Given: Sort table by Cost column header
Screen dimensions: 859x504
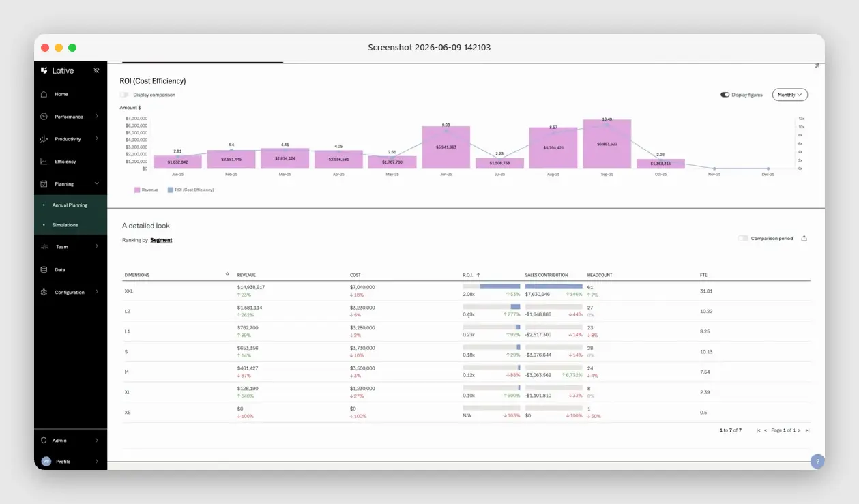Looking at the screenshot, I should tap(355, 275).
